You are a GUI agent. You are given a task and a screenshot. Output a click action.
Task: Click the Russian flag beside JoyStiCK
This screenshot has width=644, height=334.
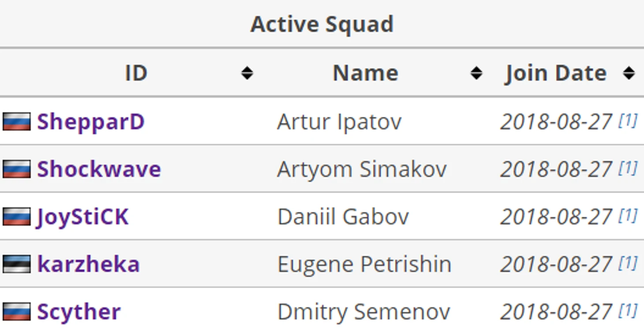[x=17, y=217]
